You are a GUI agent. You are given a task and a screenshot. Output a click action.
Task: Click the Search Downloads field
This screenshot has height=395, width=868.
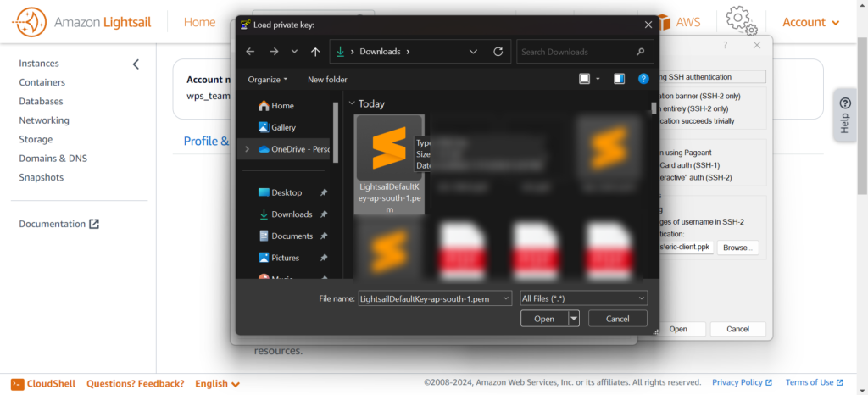pyautogui.click(x=585, y=52)
